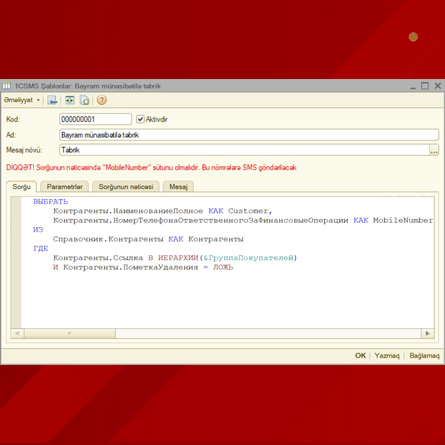Open the Sorğunun nəticəsi tab
This screenshot has height=445, width=445.
click(x=126, y=187)
